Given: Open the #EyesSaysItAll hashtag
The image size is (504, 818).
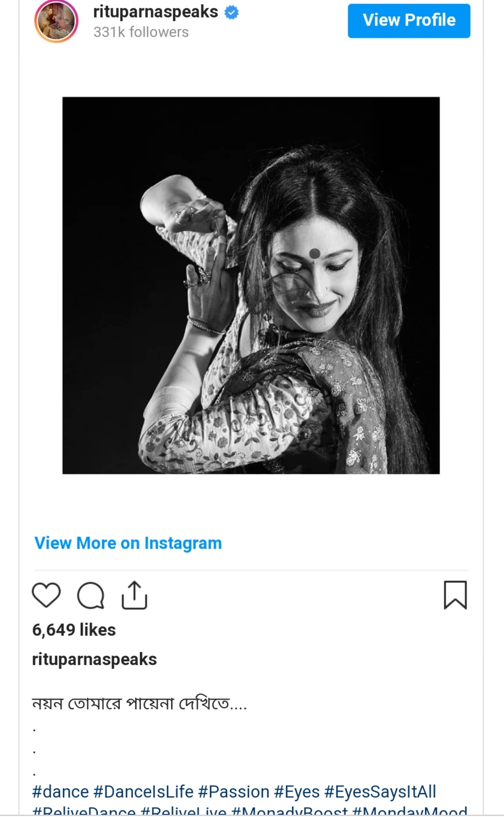Looking at the screenshot, I should [x=380, y=791].
